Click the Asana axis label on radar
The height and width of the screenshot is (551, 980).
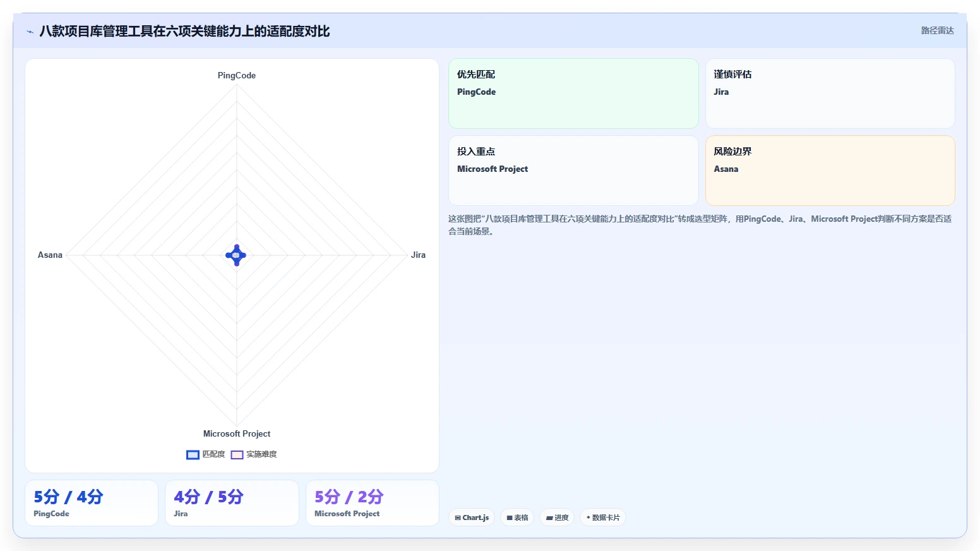click(50, 255)
